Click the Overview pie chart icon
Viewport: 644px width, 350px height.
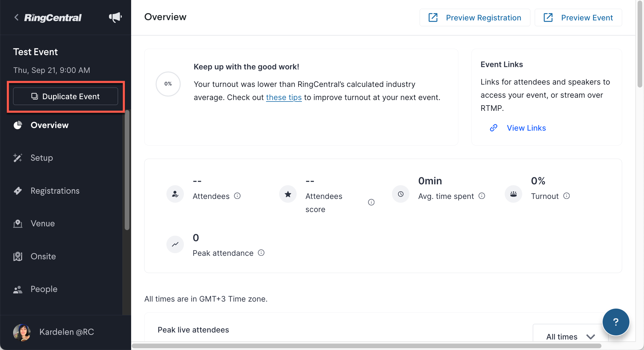pos(18,125)
